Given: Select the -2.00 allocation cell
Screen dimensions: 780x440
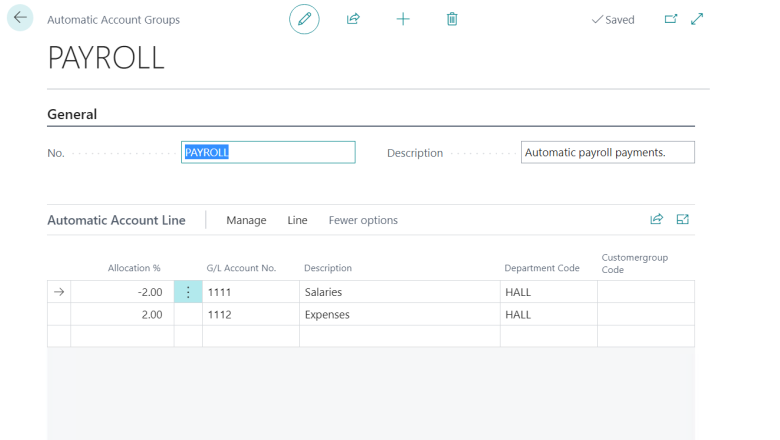Looking at the screenshot, I should [122, 292].
